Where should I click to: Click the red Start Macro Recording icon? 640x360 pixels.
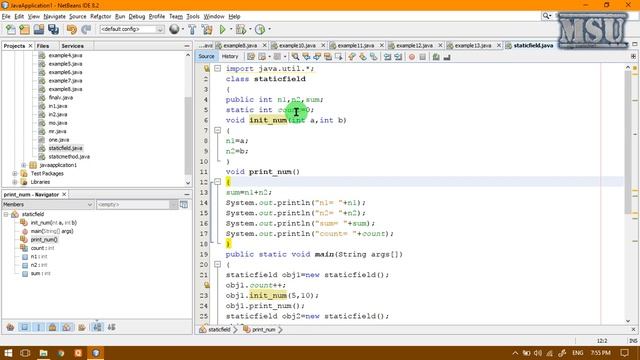(x=412, y=57)
